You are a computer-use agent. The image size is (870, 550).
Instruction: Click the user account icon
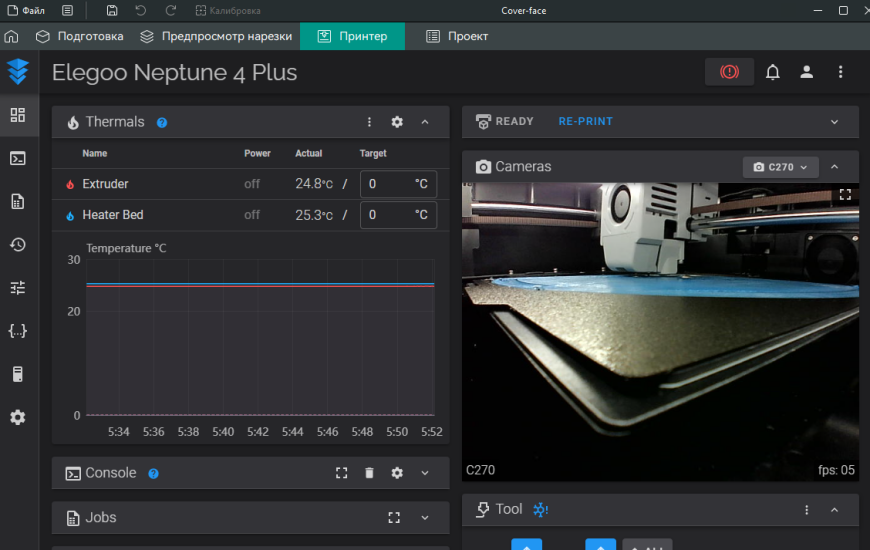click(806, 72)
